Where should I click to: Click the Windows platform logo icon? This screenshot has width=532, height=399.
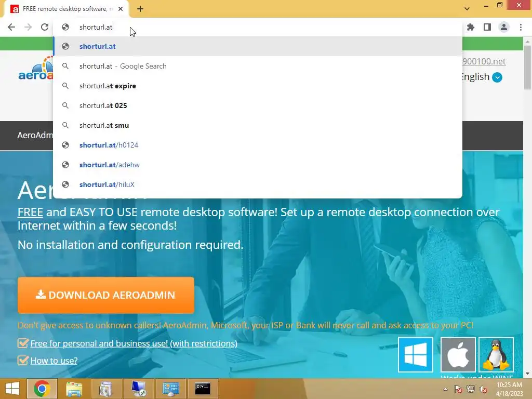(416, 354)
